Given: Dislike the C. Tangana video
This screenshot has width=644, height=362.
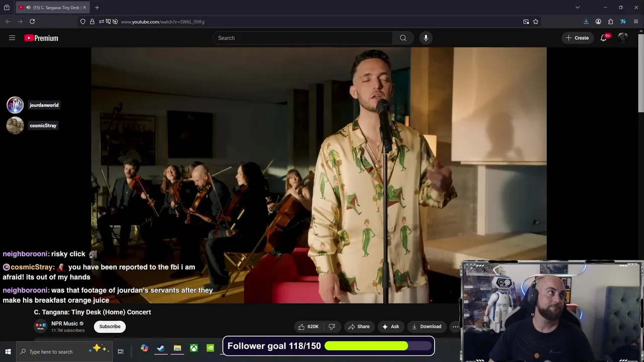Looking at the screenshot, I should click(332, 326).
